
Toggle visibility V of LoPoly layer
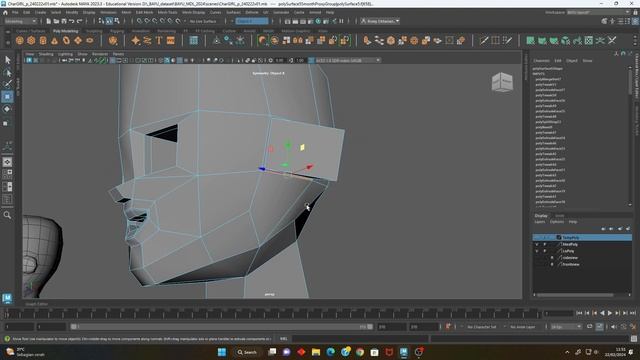[x=536, y=251]
